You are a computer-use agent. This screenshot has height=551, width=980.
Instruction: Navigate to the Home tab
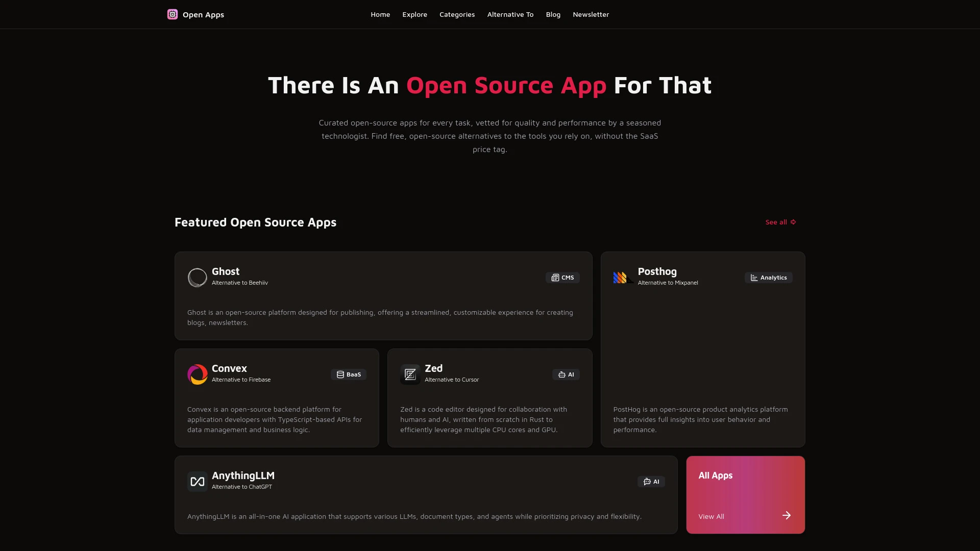click(380, 14)
